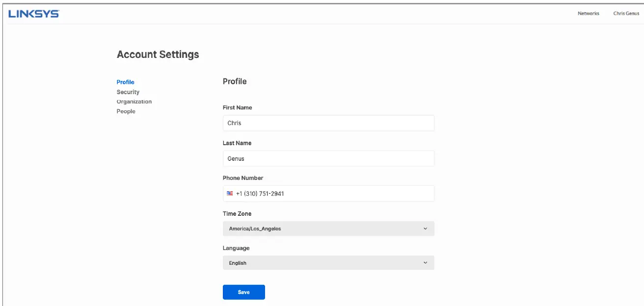Click into the Last Name field
Screen dimensions: 644x306
click(x=328, y=158)
